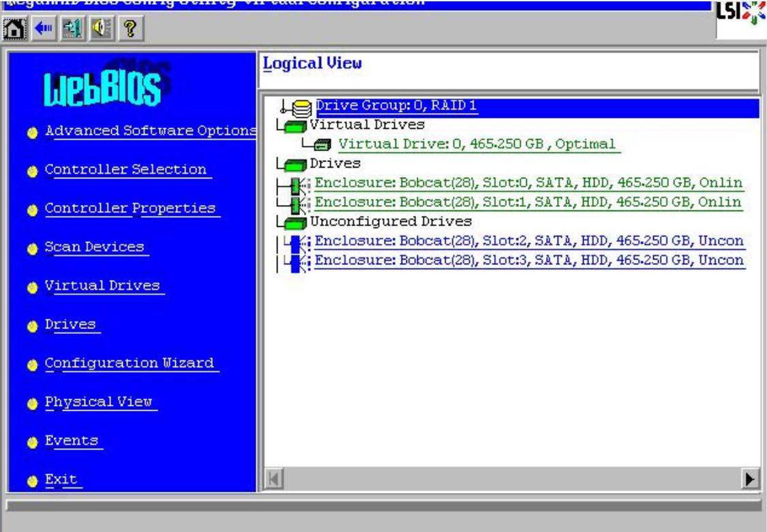Click bullet beside Scan Devices

pos(32,249)
